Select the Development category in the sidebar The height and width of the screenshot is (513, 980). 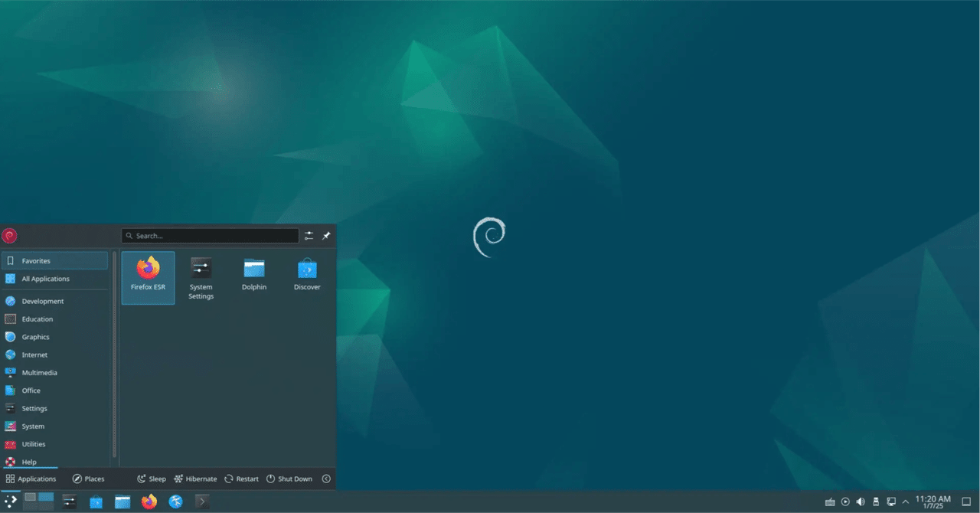click(x=43, y=301)
